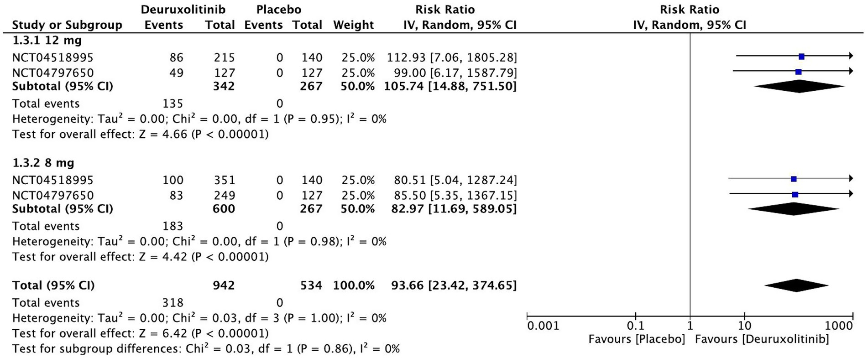Viewport: 868px width, 358px height.
Task: Click the Deuruxolitinib group header
Action: tap(183, 10)
